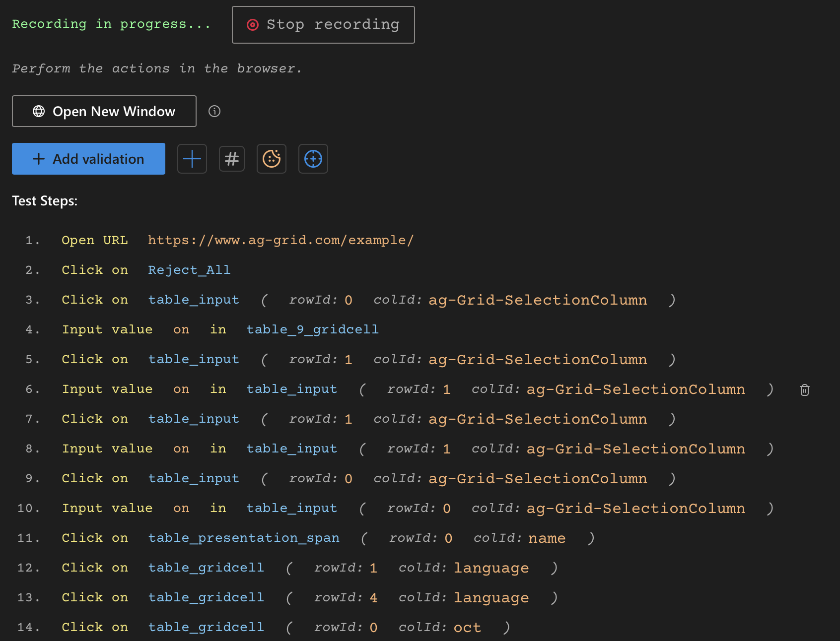Click the crosshair element picker icon
840x641 pixels.
click(x=313, y=159)
